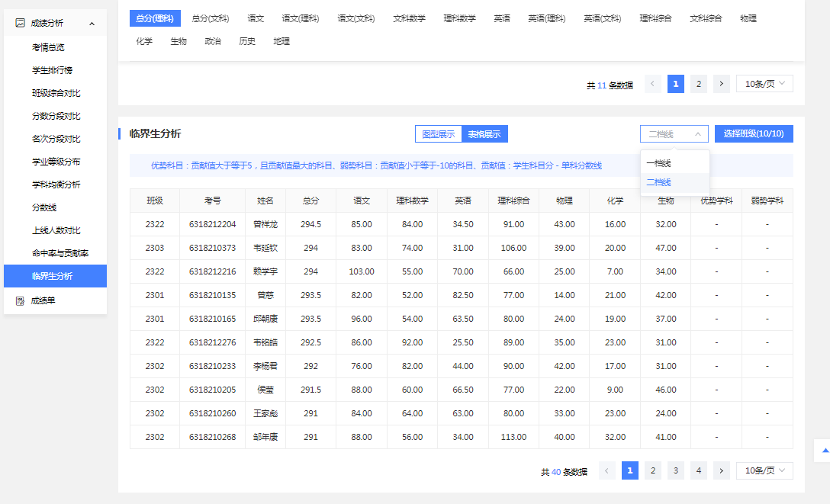Image resolution: width=830 pixels, height=504 pixels.
Task: Switch to the 总分(文科) subject tab
Action: tap(210, 18)
